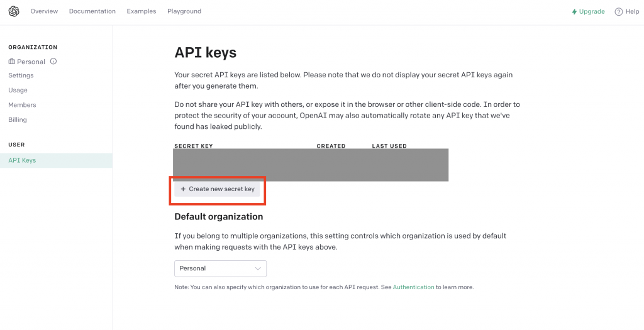Open organization Settings in sidebar
The width and height of the screenshot is (644, 330).
pyautogui.click(x=21, y=75)
